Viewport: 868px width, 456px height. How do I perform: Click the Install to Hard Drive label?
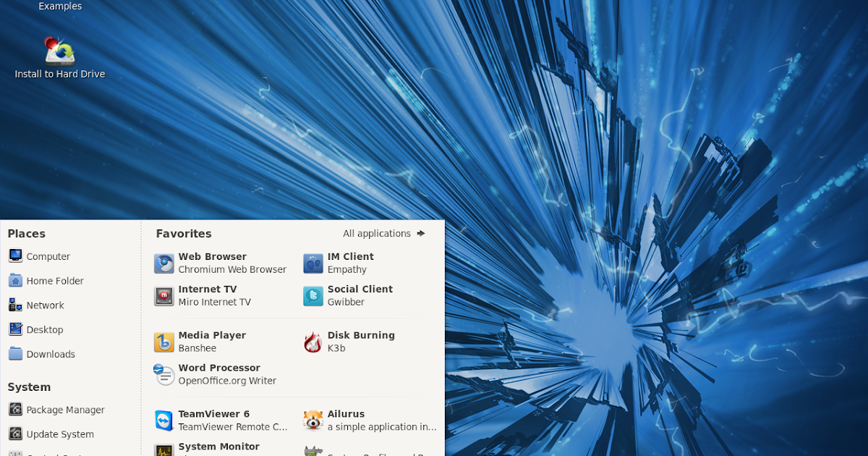(60, 74)
